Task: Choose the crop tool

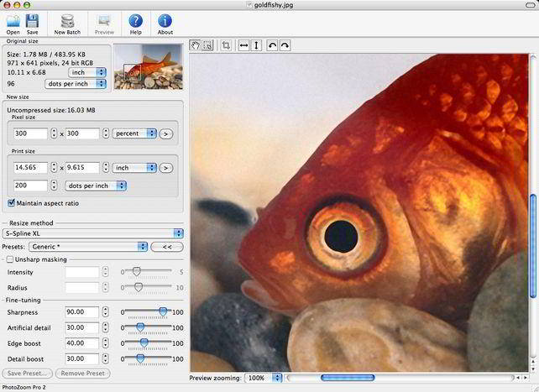Action: click(x=226, y=45)
